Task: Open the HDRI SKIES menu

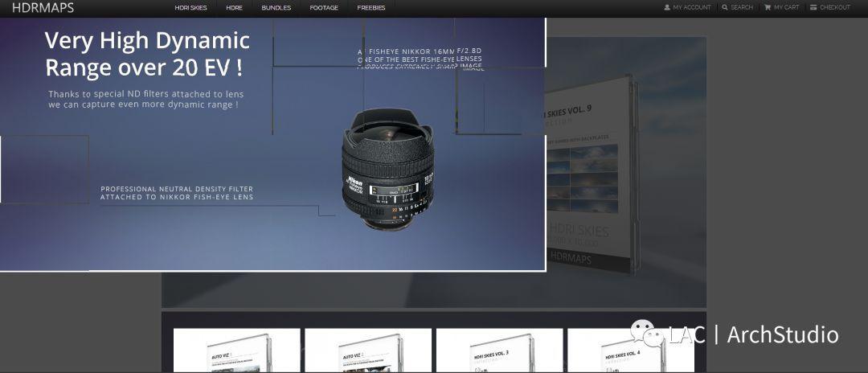Action: [190, 8]
